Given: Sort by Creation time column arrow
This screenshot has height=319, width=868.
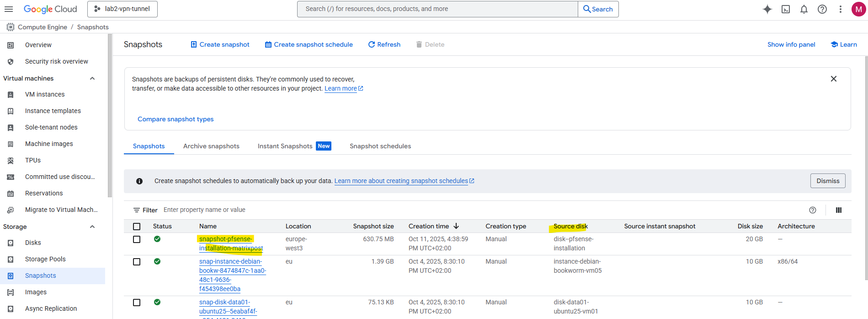Looking at the screenshot, I should [456, 226].
